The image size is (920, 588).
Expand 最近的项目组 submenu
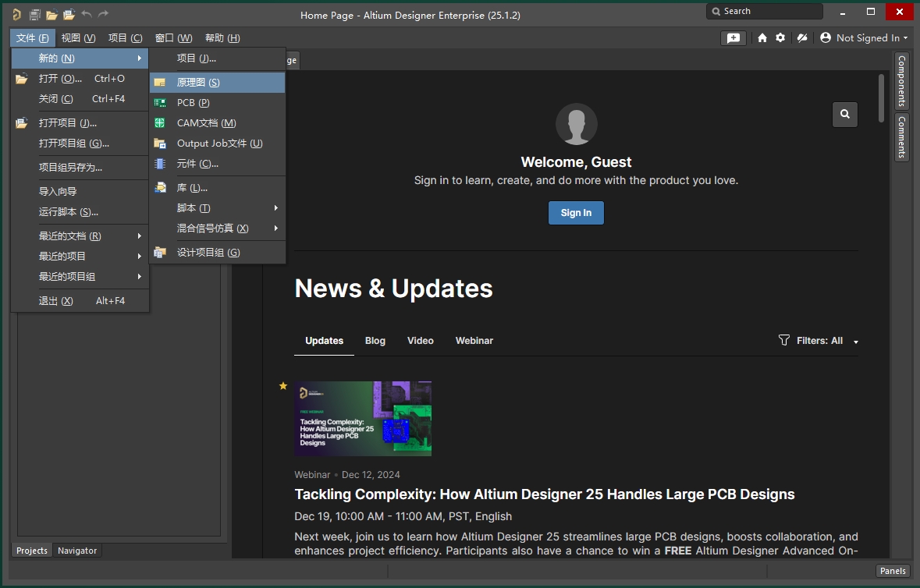pos(140,277)
